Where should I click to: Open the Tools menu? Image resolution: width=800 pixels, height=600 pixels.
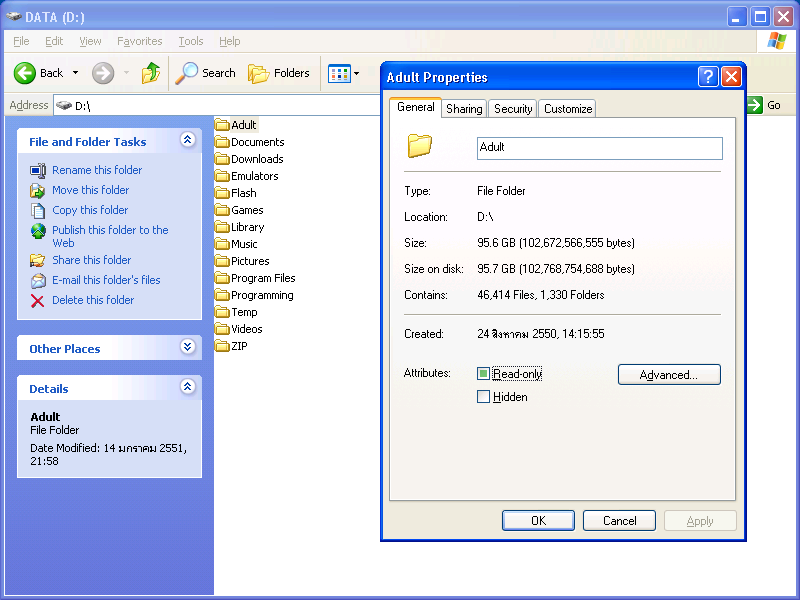[x=191, y=41]
